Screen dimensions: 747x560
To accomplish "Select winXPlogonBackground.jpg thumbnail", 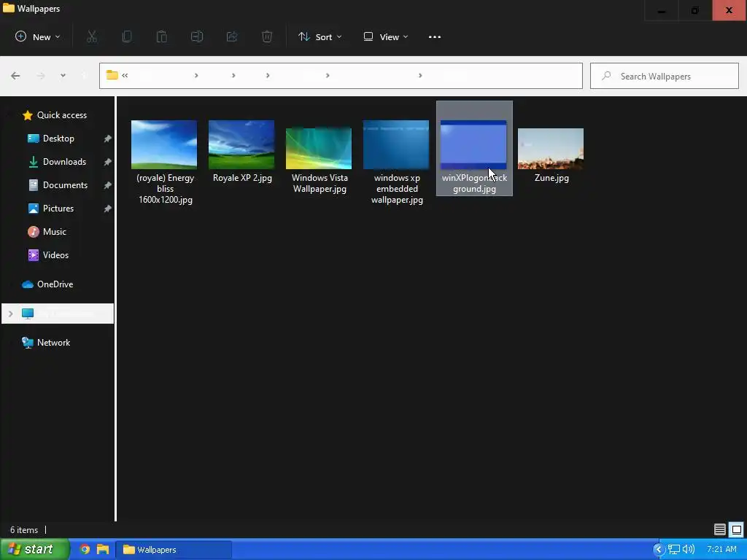I will tap(473, 145).
